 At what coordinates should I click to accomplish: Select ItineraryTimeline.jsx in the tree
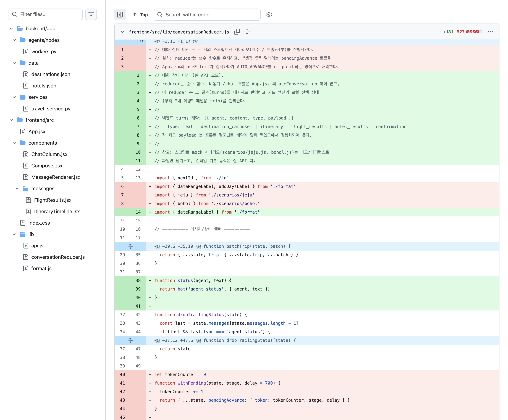click(57, 211)
